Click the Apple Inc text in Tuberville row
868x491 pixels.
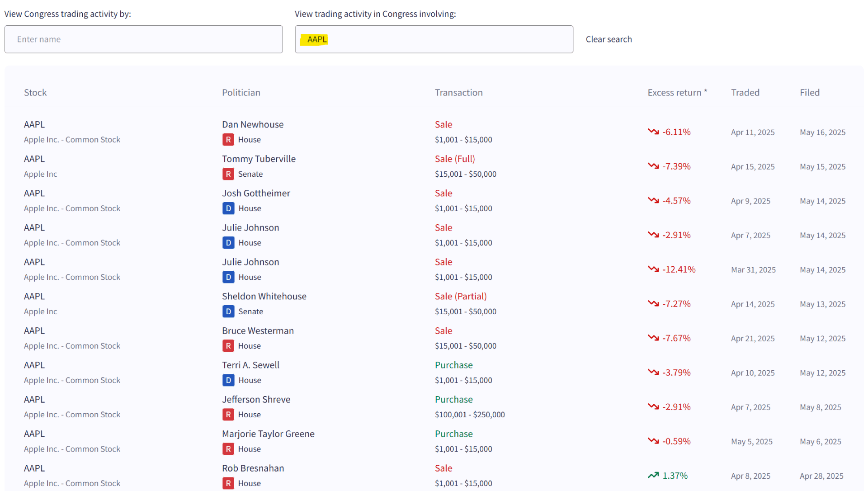coord(40,174)
